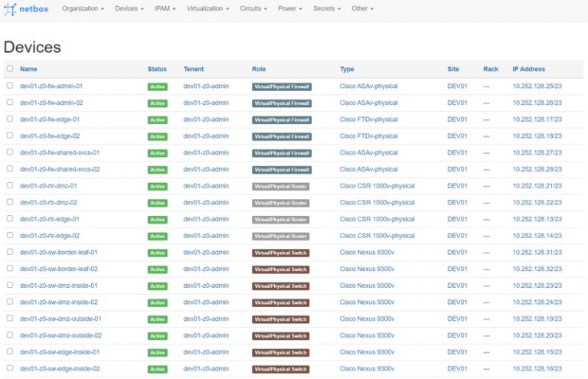Toggle the select-all checkbox in table header

[x=10, y=69]
